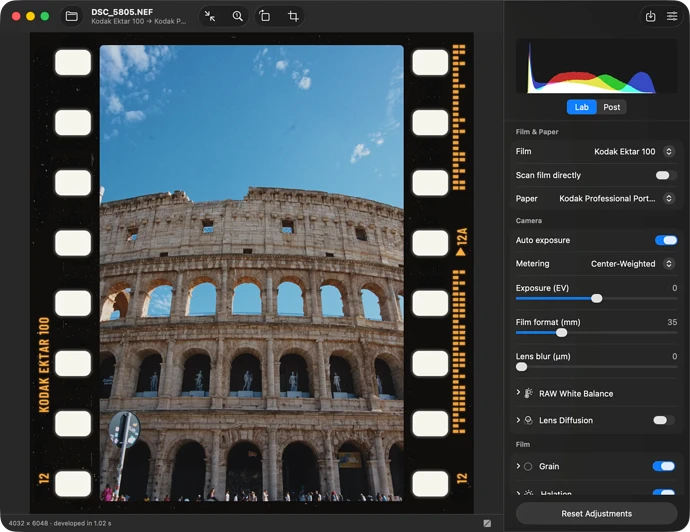Expand the Lens Diffusion section chevron
Viewport: 690px width, 532px height.
click(x=518, y=420)
